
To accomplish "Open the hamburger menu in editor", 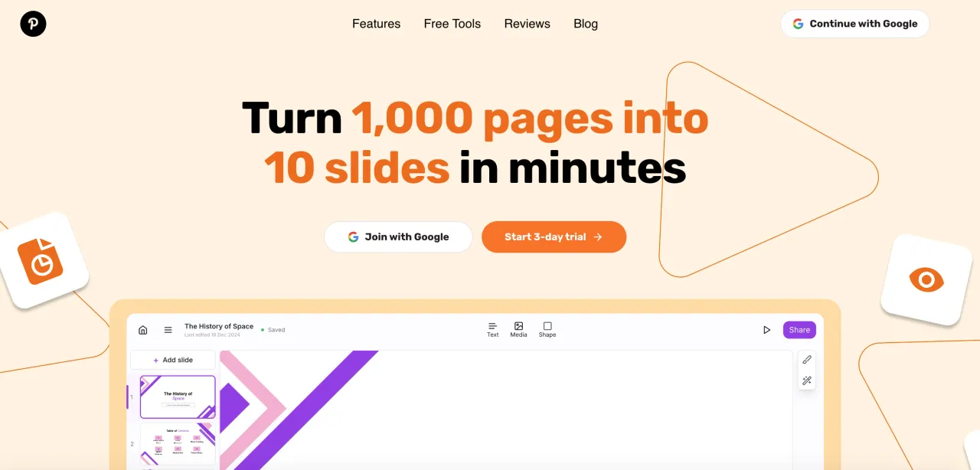I will pyautogui.click(x=168, y=330).
